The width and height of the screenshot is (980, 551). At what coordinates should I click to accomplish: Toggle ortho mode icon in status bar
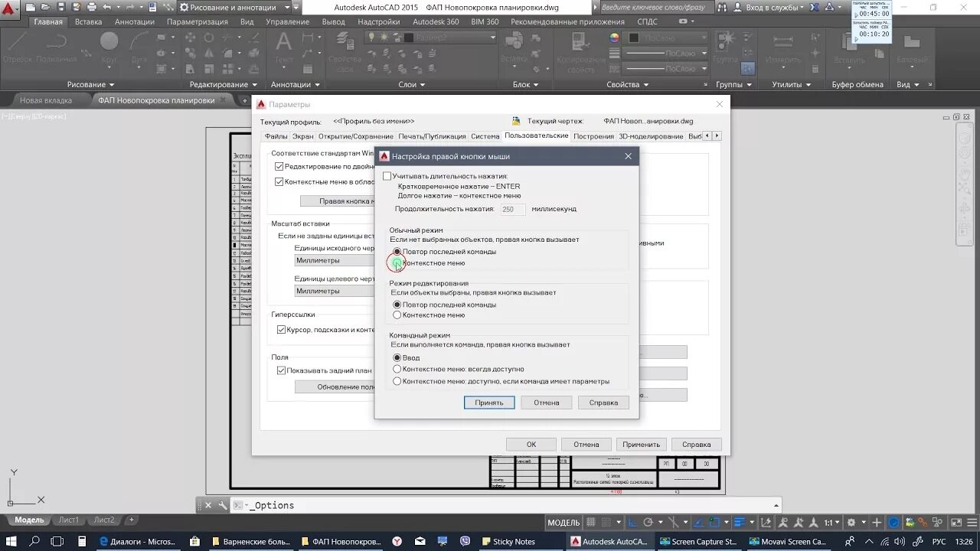pyautogui.click(x=633, y=523)
